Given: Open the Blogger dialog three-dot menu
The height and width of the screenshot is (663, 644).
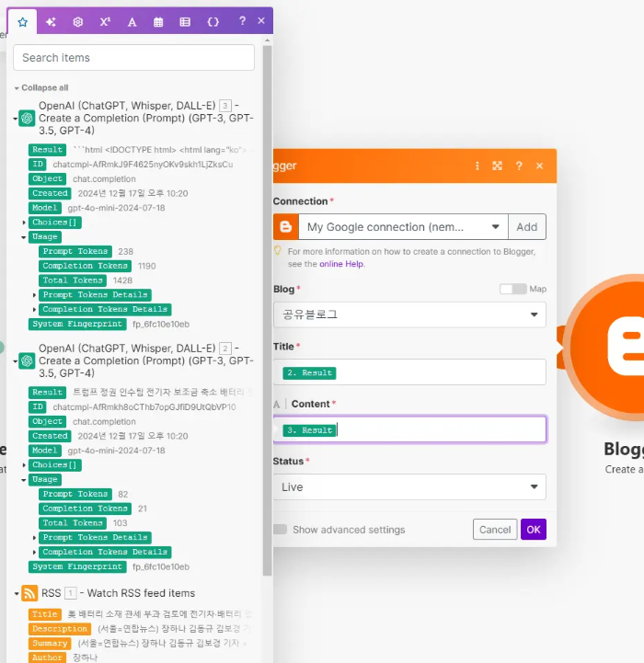Looking at the screenshot, I should point(477,166).
